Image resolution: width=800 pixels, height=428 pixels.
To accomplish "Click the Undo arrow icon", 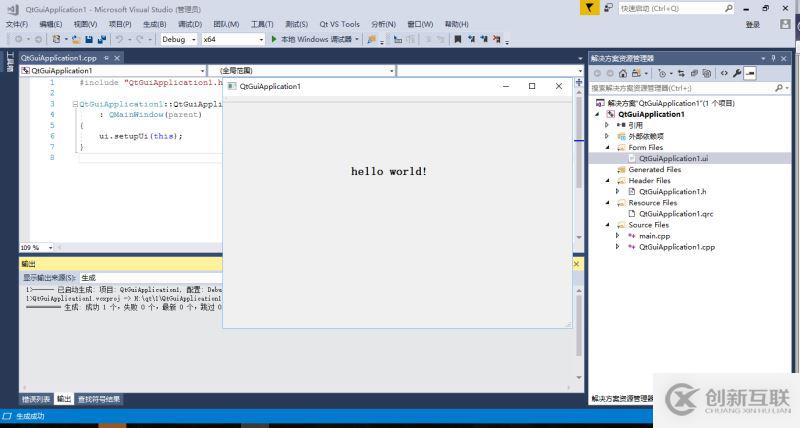I will 119,39.
